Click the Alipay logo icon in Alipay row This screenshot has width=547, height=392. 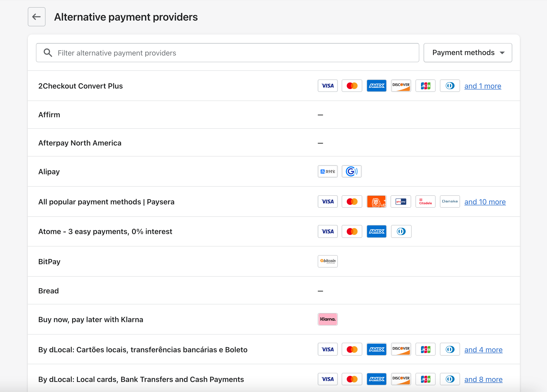coord(328,171)
